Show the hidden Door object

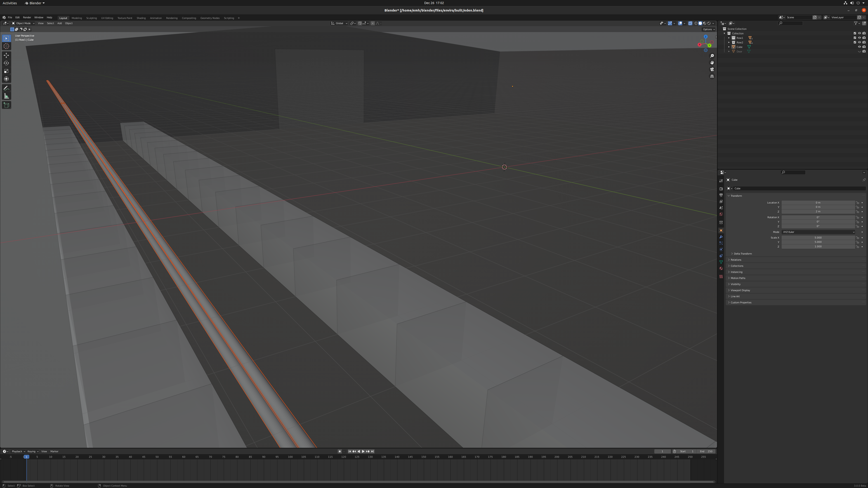(x=859, y=52)
